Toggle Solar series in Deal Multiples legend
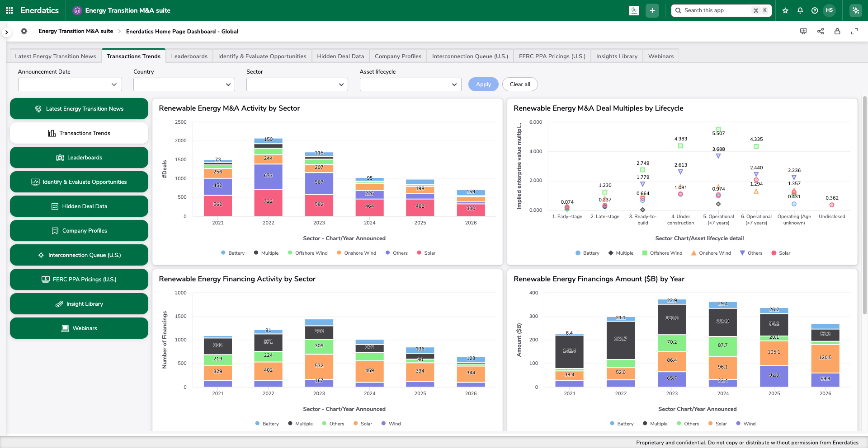This screenshot has height=448, width=868. [x=781, y=253]
